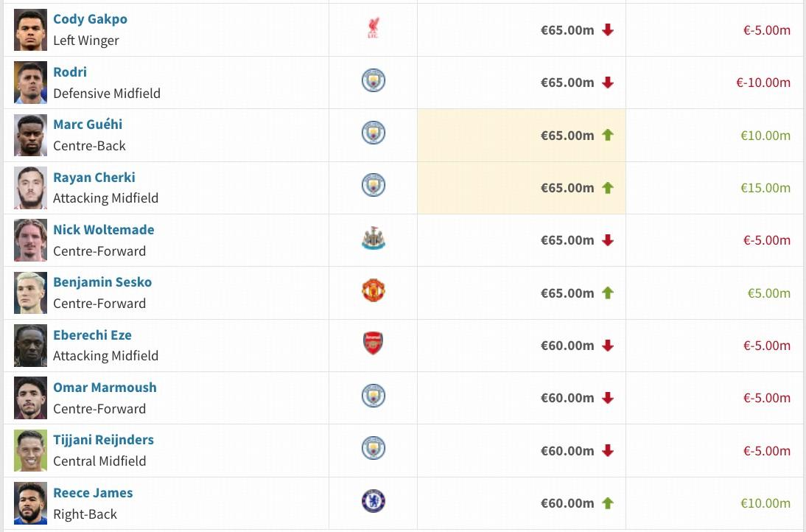Click Manchester United crest icon

point(373,292)
